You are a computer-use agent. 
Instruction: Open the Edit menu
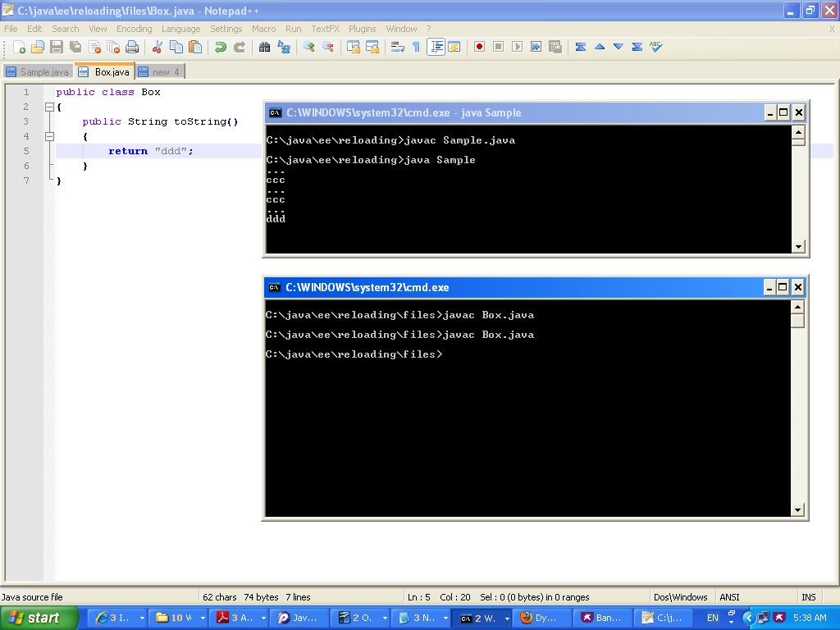point(34,29)
